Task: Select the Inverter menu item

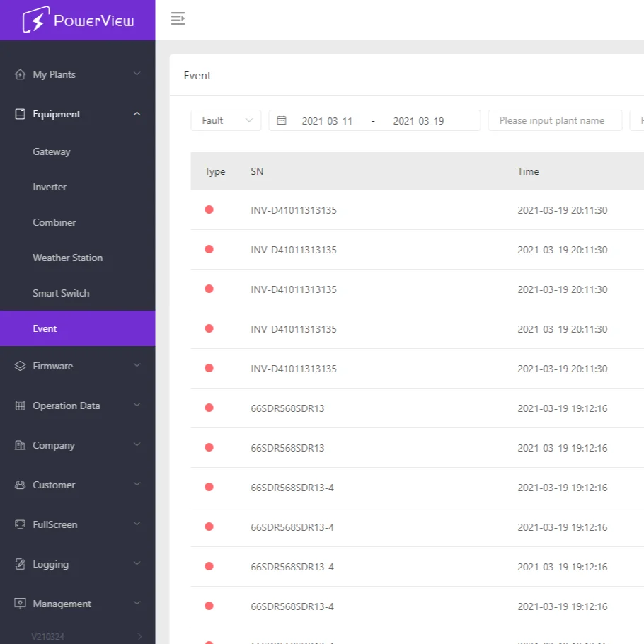Action: click(50, 187)
